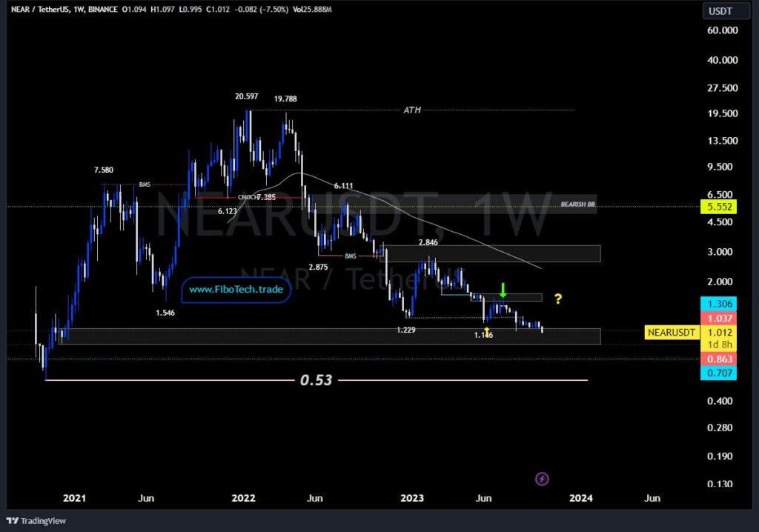Click the 60.000 price scale value
The height and width of the screenshot is (532, 759).
click(722, 30)
